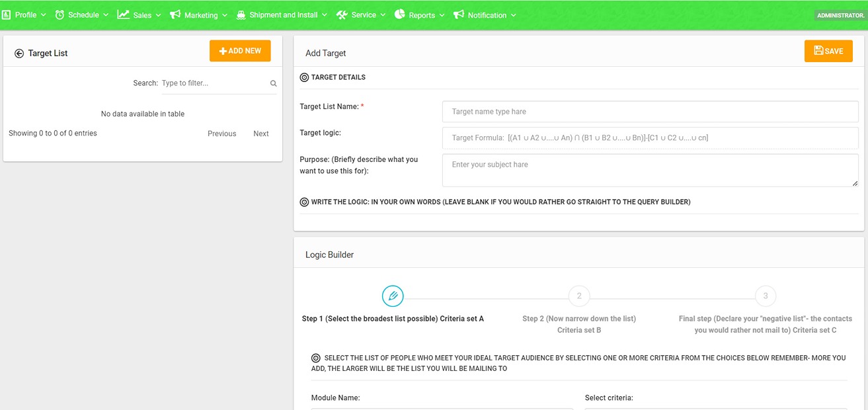Viewport: 868px width, 410px height.
Task: Click the Sales chart icon
Action: tap(124, 15)
